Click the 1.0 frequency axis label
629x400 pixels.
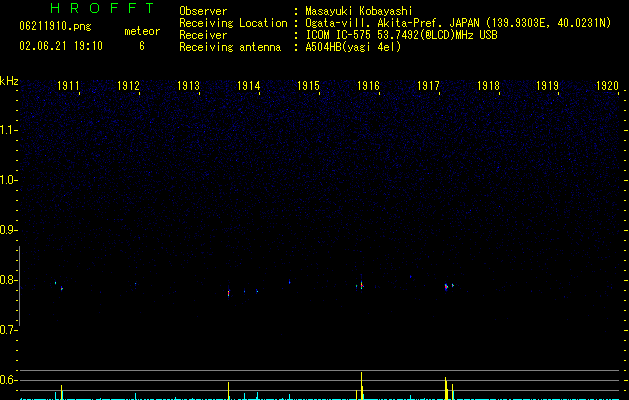[9, 180]
